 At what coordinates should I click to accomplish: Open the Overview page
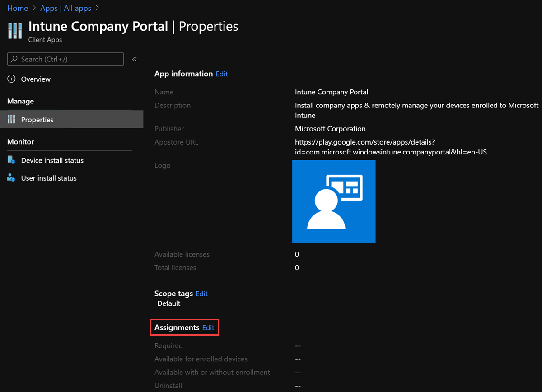pos(36,79)
